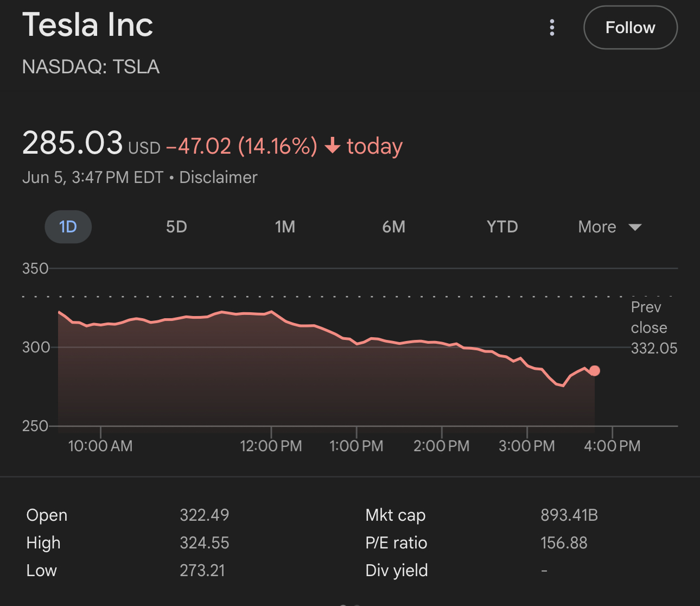View the YTD chart range
The width and height of the screenshot is (700, 606).
pos(502,227)
